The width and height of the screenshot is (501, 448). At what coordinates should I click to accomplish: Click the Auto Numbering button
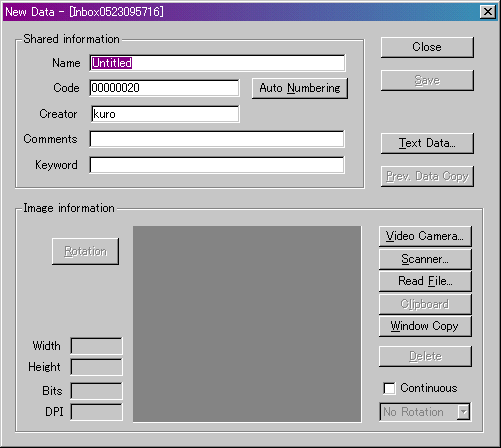click(x=300, y=88)
